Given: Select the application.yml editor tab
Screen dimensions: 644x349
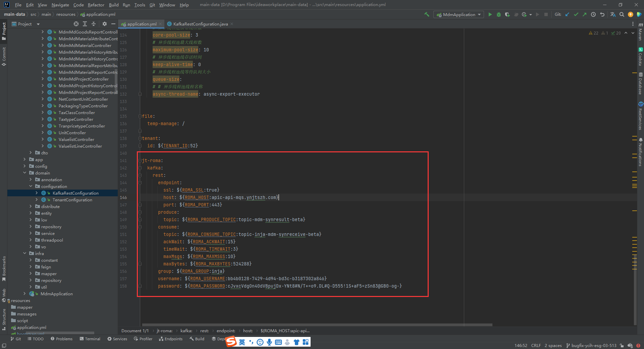Looking at the screenshot, I should pos(142,24).
